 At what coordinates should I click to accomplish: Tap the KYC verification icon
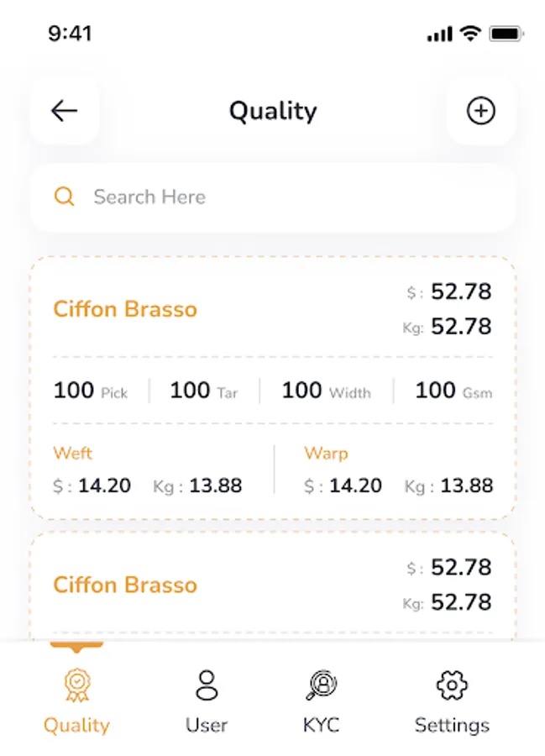tap(321, 685)
